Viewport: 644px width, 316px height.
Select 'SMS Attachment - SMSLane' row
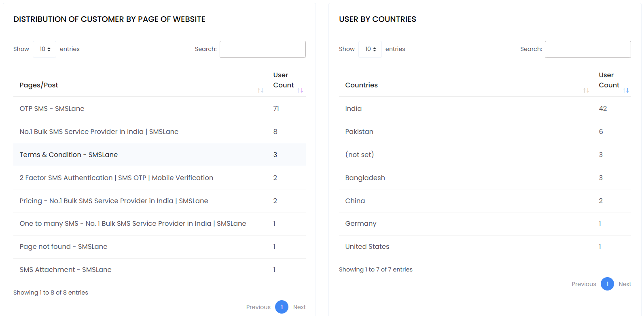click(159, 270)
